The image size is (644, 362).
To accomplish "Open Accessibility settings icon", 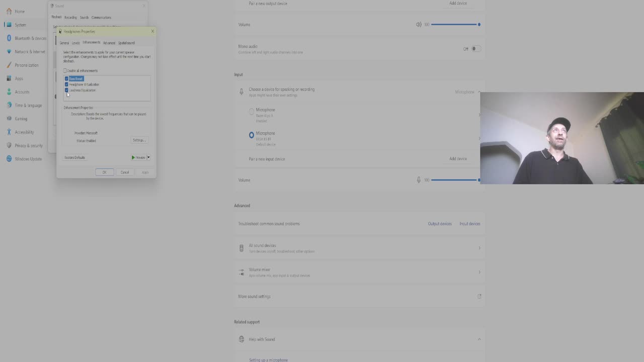I will (9, 132).
